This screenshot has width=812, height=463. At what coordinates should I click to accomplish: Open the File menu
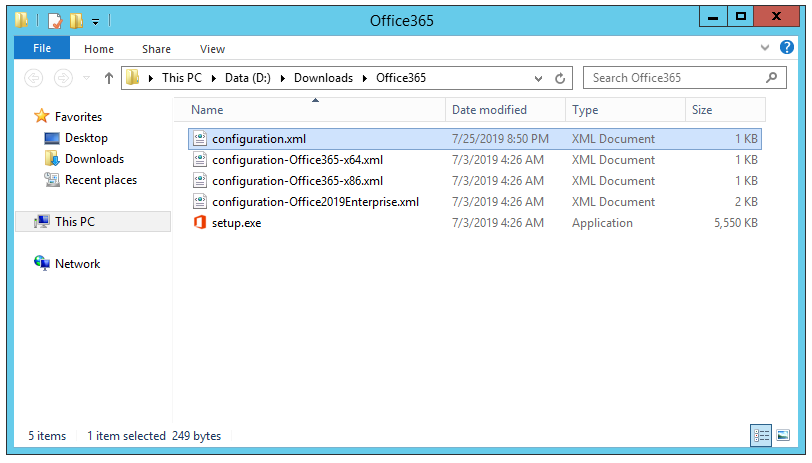[42, 48]
